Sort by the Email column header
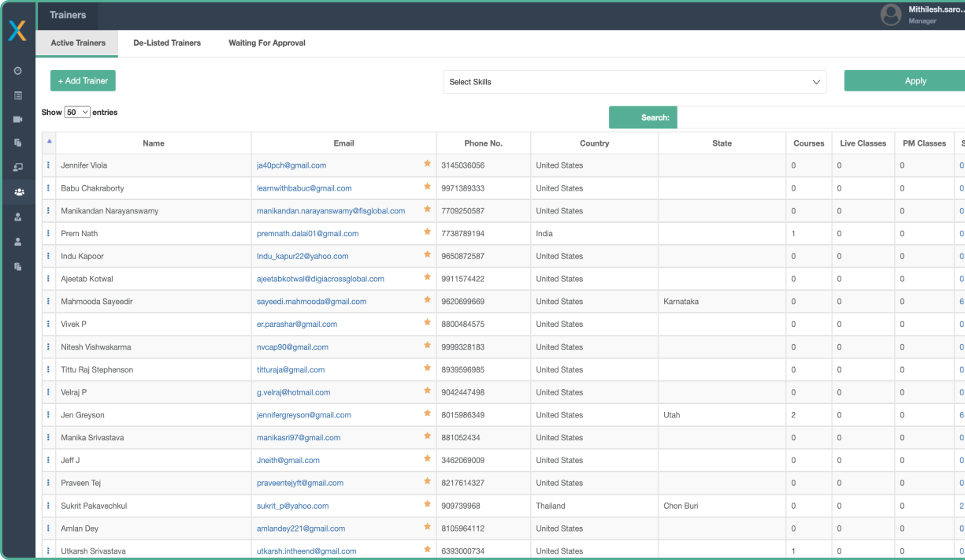This screenshot has width=965, height=560. click(343, 143)
